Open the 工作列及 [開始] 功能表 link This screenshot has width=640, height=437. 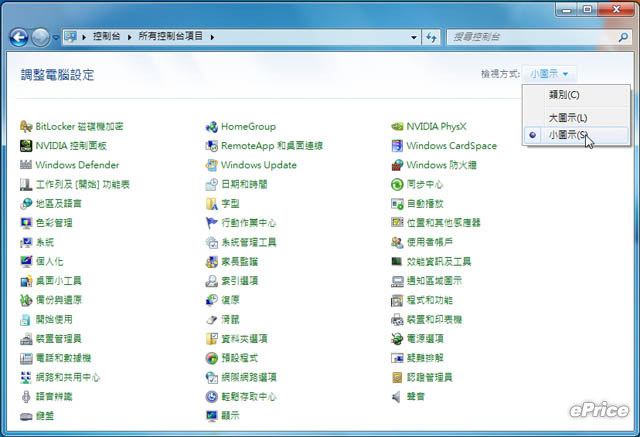coord(82,184)
